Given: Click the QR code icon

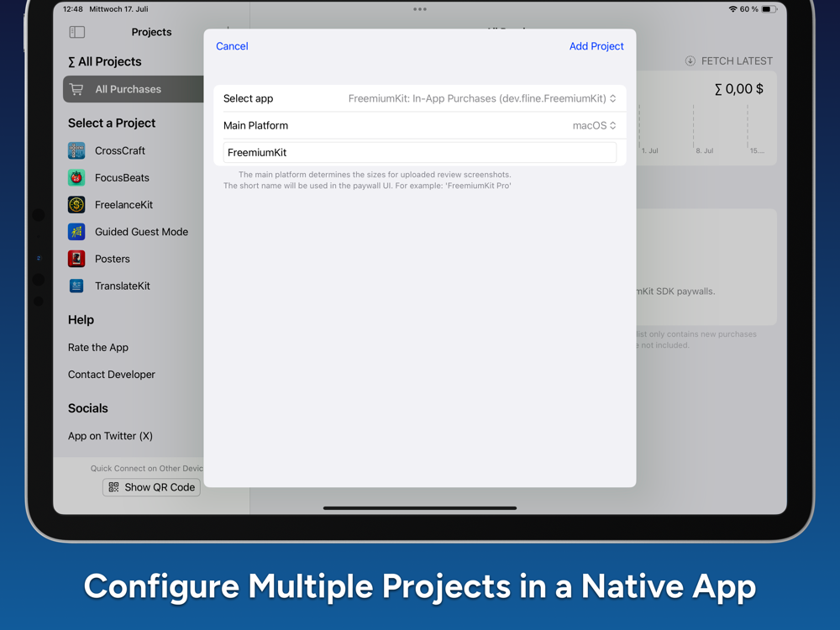Looking at the screenshot, I should [x=113, y=487].
